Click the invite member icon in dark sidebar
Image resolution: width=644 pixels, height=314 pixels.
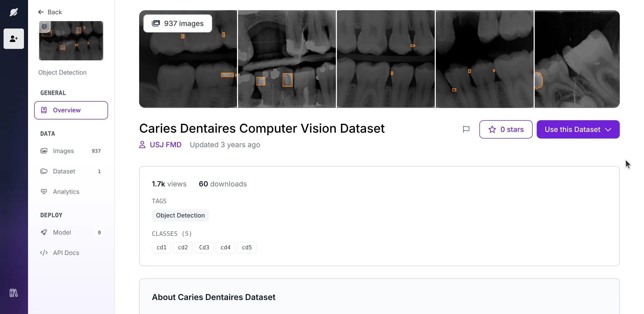click(14, 39)
